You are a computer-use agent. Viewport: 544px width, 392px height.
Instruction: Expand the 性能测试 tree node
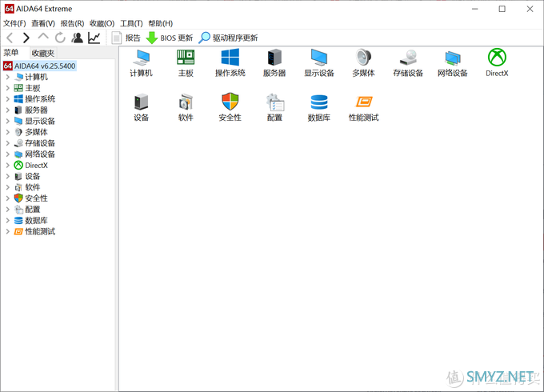coord(8,231)
